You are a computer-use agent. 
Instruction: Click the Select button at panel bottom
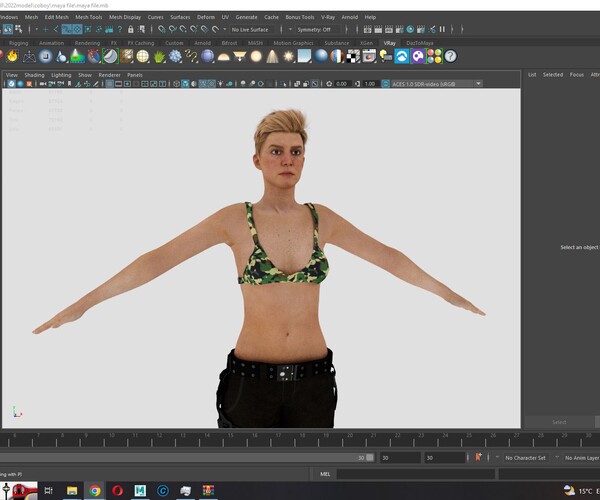point(559,422)
